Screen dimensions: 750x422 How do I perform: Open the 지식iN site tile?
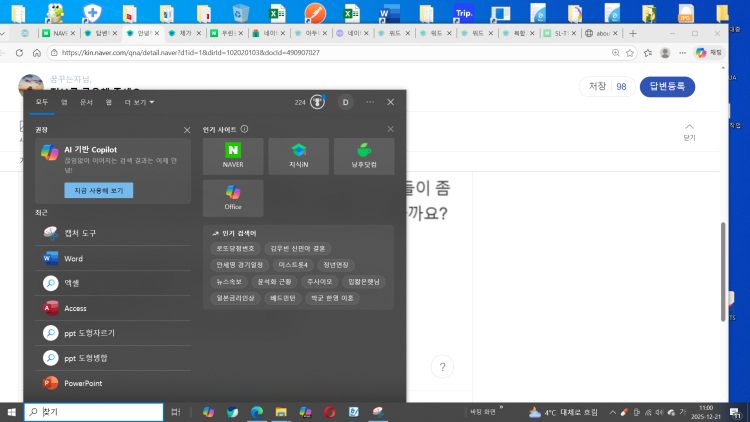click(298, 156)
